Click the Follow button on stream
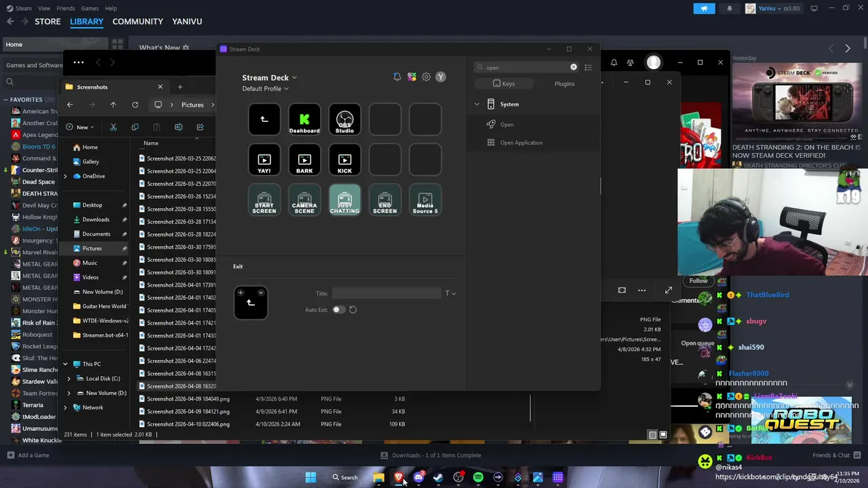This screenshot has width=868, height=488. coord(698,281)
